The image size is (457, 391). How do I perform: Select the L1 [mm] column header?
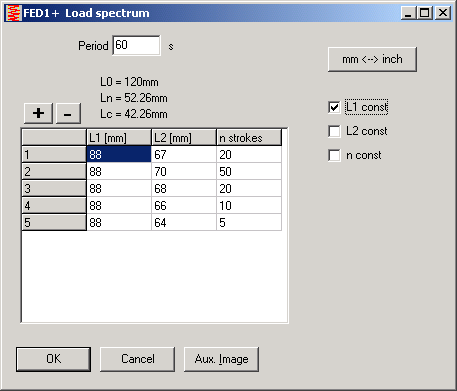[119, 138]
